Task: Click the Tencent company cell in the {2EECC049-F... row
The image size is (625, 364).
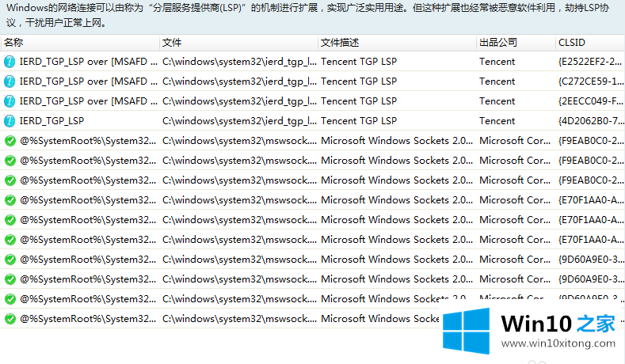Action: tap(497, 101)
